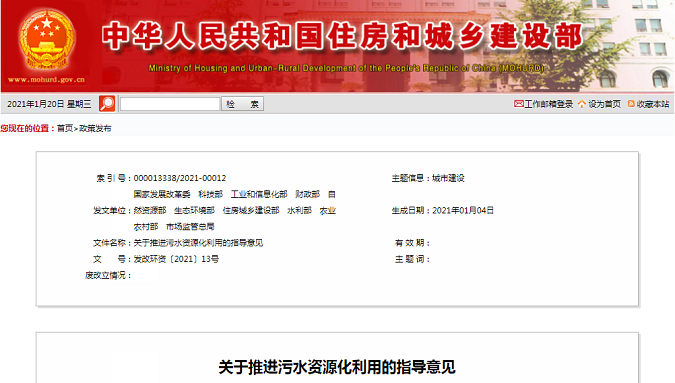Click 财政部 in issuing units
Image resolution: width=675 pixels, height=383 pixels.
(307, 195)
